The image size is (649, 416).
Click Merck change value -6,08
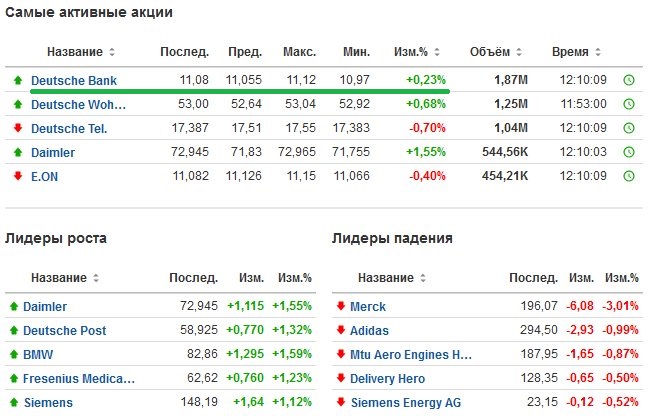tap(580, 306)
